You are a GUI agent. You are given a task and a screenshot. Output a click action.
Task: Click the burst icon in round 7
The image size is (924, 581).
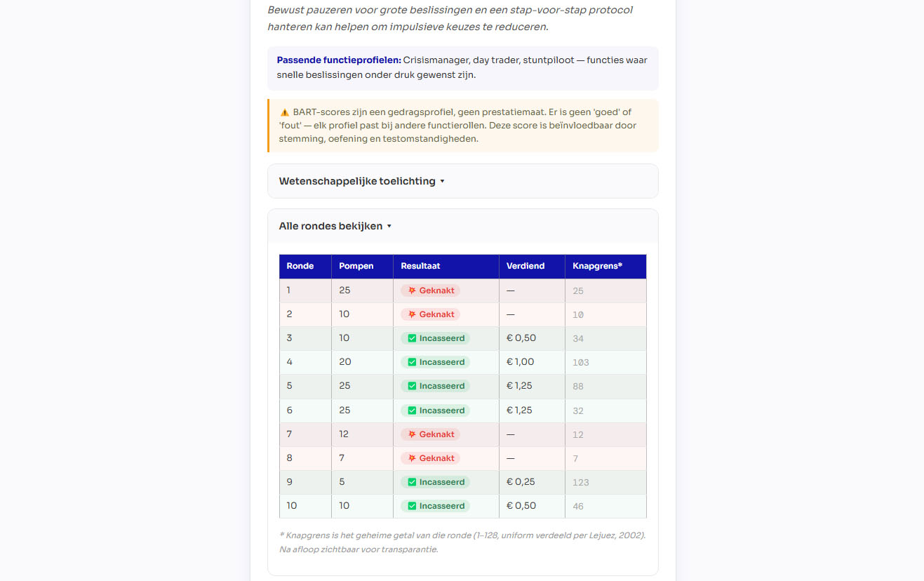tap(412, 434)
